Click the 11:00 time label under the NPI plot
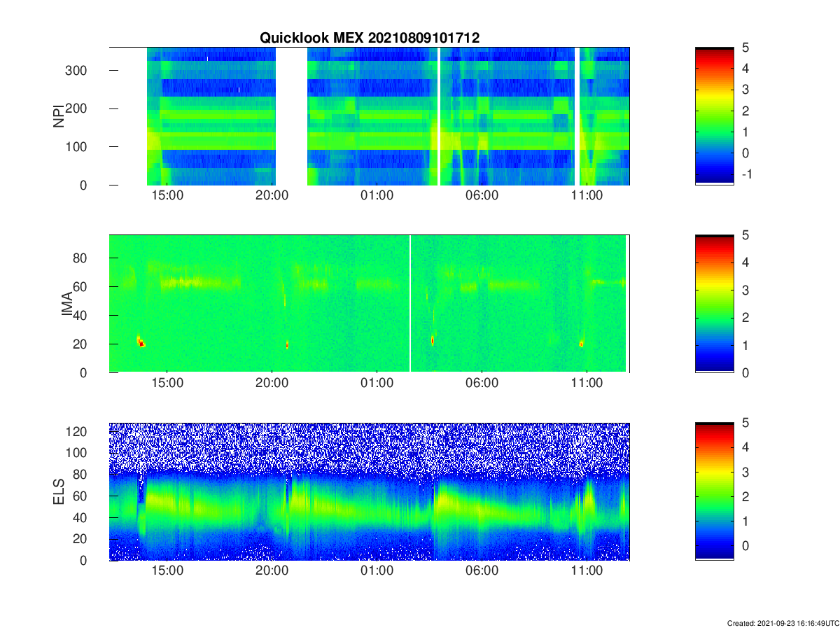 click(587, 195)
